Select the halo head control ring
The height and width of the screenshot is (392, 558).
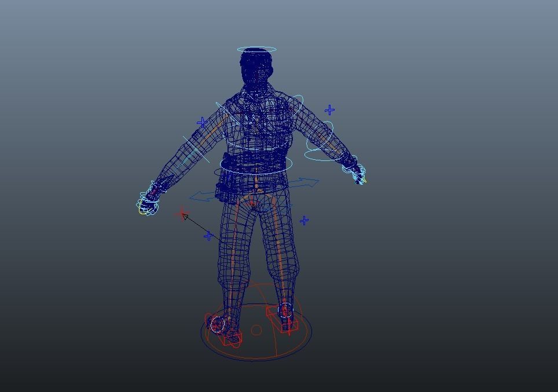(256, 49)
